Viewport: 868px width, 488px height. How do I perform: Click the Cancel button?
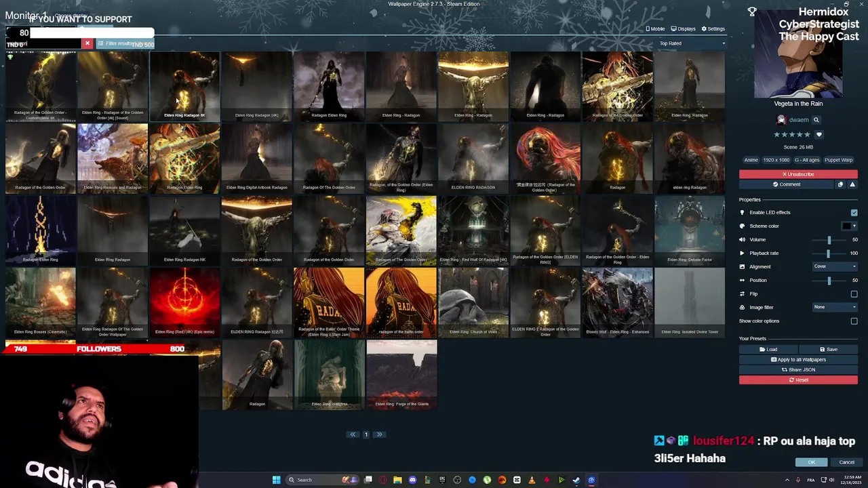(846, 462)
